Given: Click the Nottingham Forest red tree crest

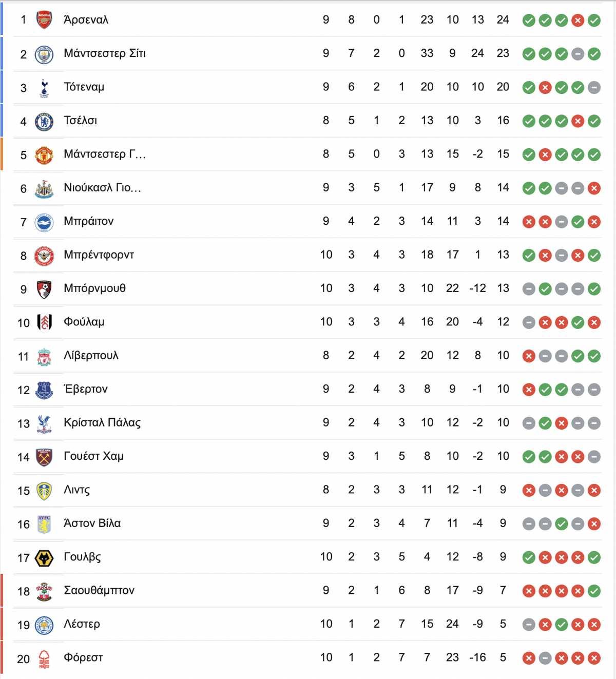Looking at the screenshot, I should [44, 658].
